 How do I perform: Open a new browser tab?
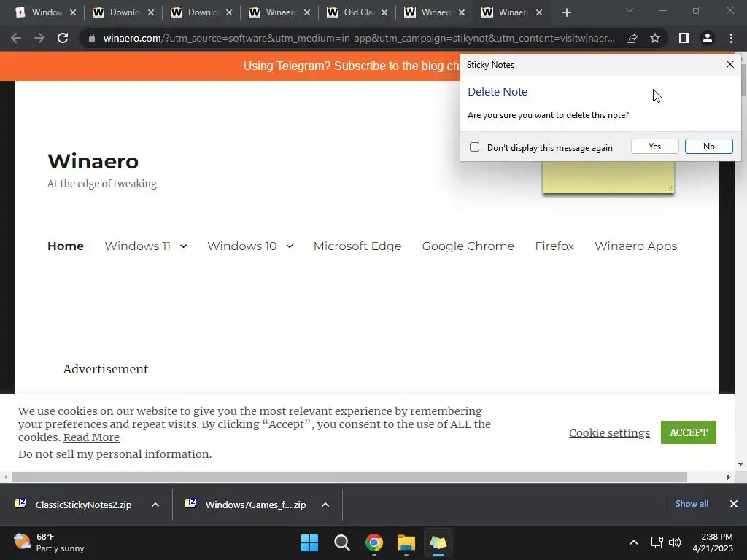[566, 12]
